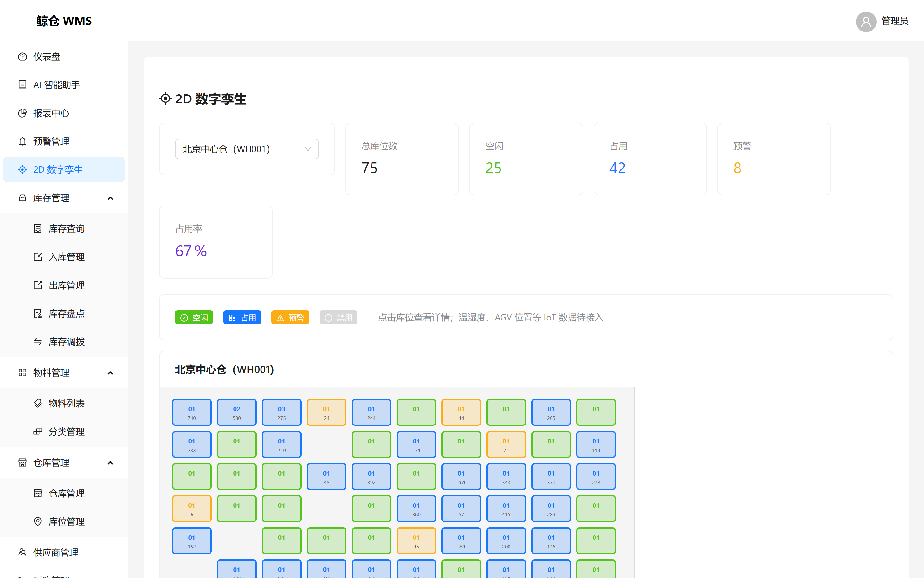Click the robot icon for AI 智能助手

[x=22, y=85]
